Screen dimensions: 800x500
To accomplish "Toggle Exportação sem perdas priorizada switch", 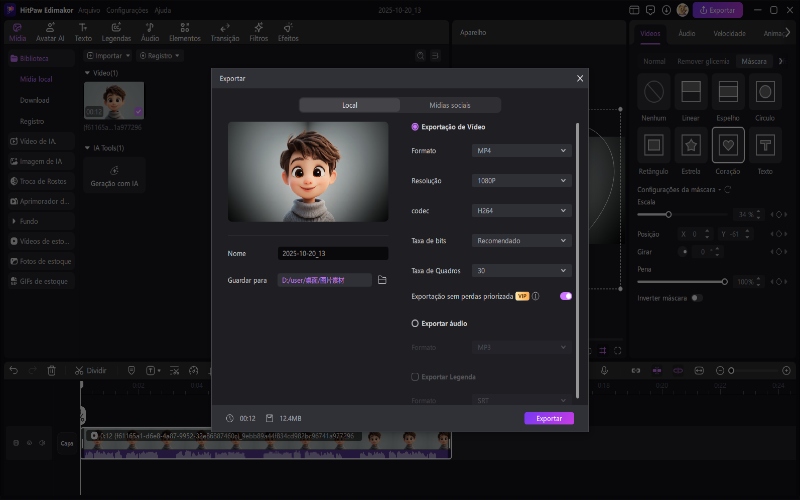I will (x=566, y=296).
